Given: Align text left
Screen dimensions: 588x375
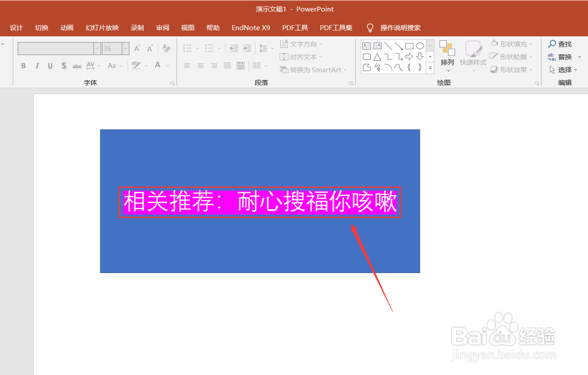Looking at the screenshot, I should 188,66.
